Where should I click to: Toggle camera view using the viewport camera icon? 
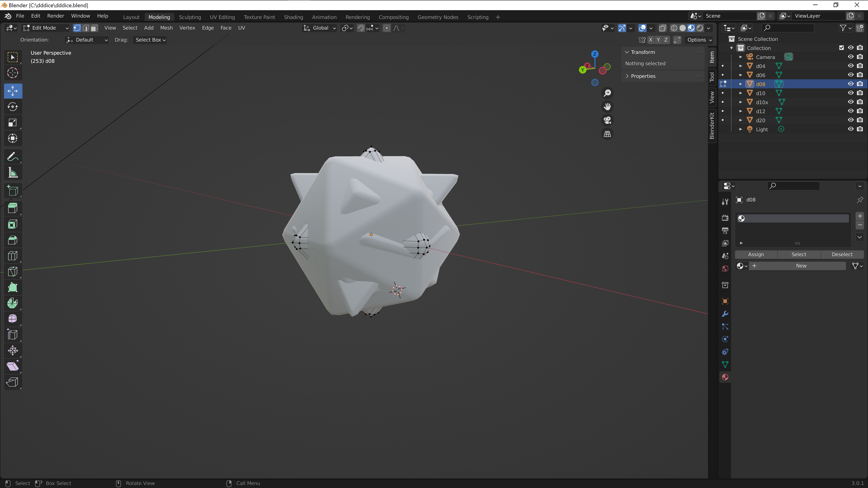tap(608, 120)
